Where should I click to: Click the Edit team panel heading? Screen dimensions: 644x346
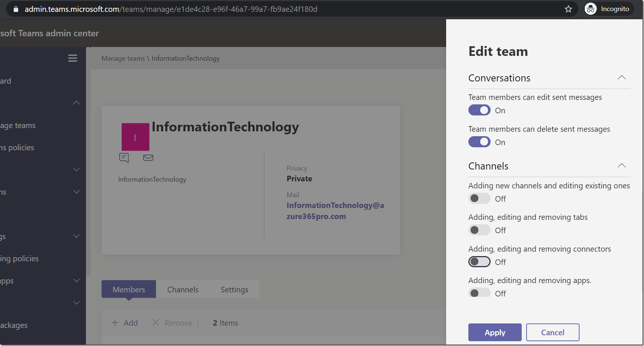coord(498,51)
